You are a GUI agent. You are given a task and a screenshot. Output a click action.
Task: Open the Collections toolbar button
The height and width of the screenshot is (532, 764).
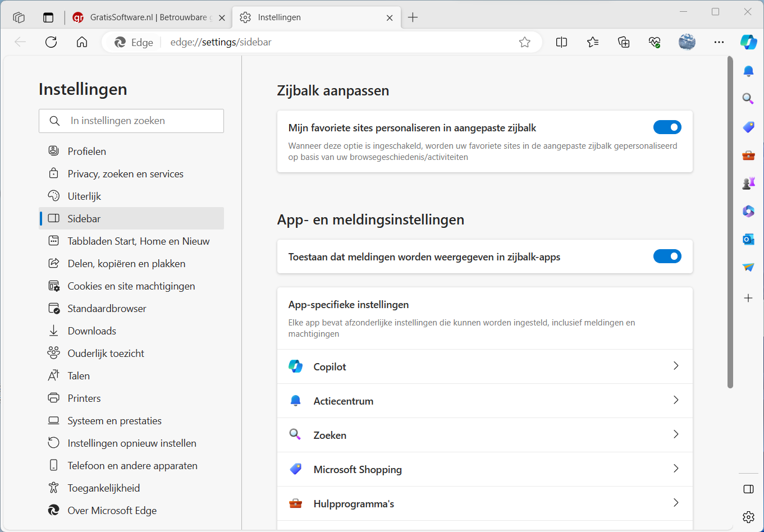624,42
